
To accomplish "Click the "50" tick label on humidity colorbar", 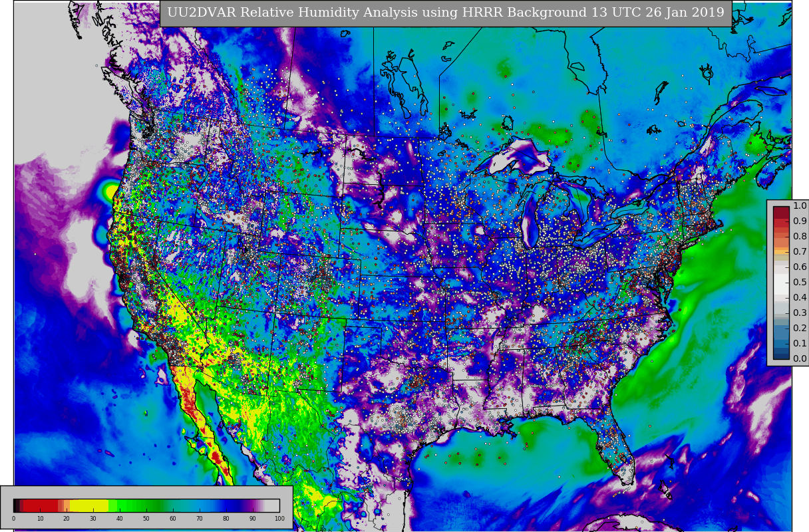I will click(x=146, y=519).
